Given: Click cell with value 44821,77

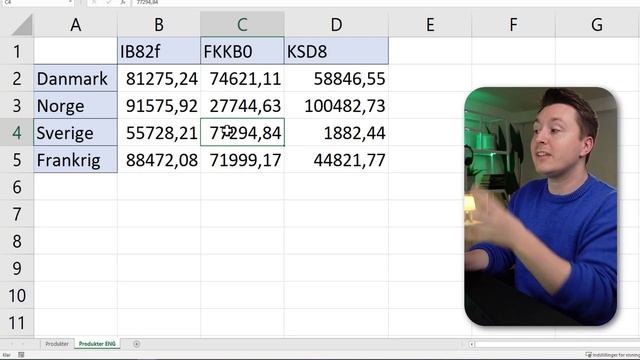Looking at the screenshot, I should (336, 160).
